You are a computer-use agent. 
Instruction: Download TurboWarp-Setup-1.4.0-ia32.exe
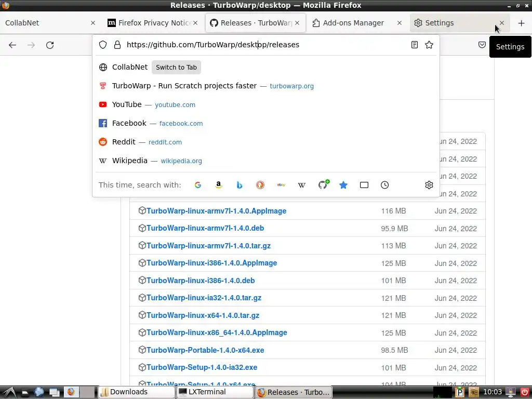(202, 367)
